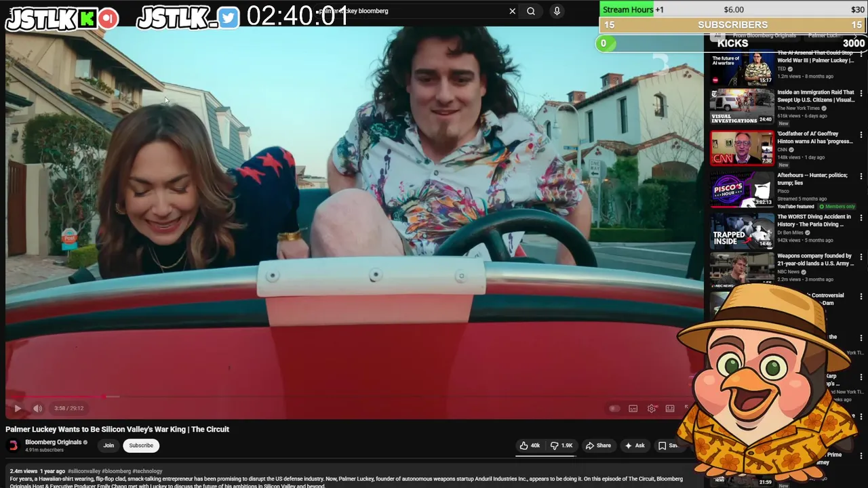Click the Ask button with the sparkle icon

click(x=635, y=445)
